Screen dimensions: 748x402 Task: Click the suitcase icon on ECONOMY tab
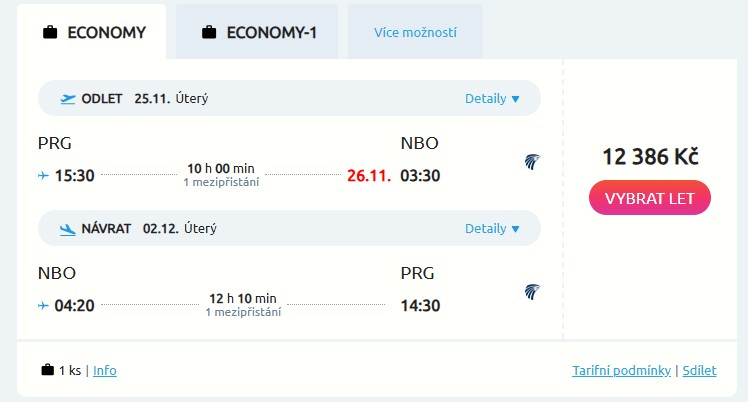(50, 32)
